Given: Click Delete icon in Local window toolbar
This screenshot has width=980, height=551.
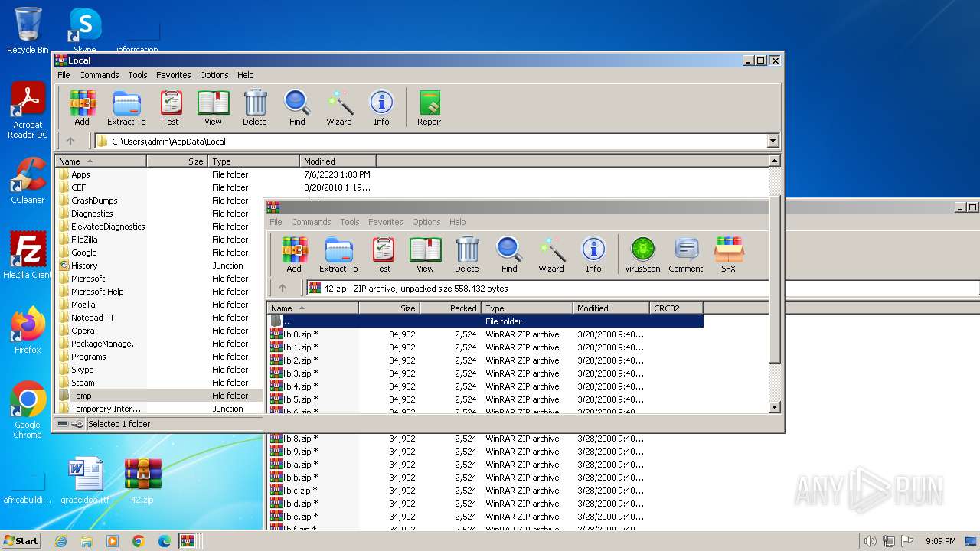Looking at the screenshot, I should point(255,108).
